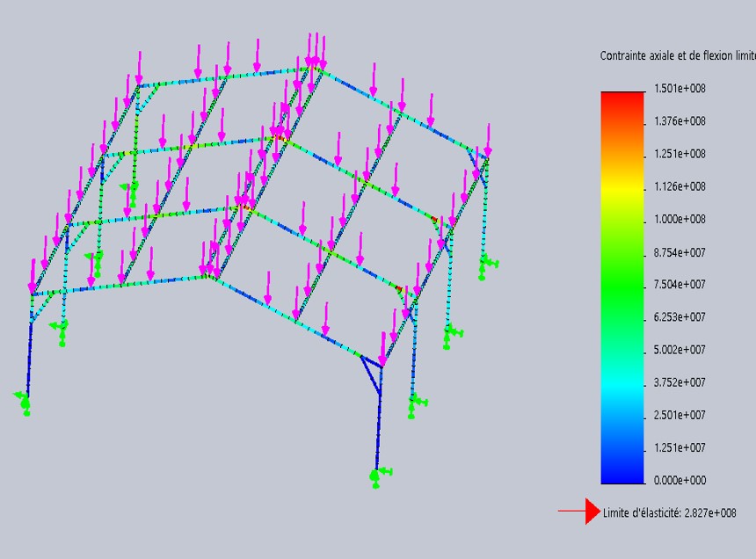Choose legend value 8.754e+007
Screen dimensions: 756x559
tap(680, 252)
